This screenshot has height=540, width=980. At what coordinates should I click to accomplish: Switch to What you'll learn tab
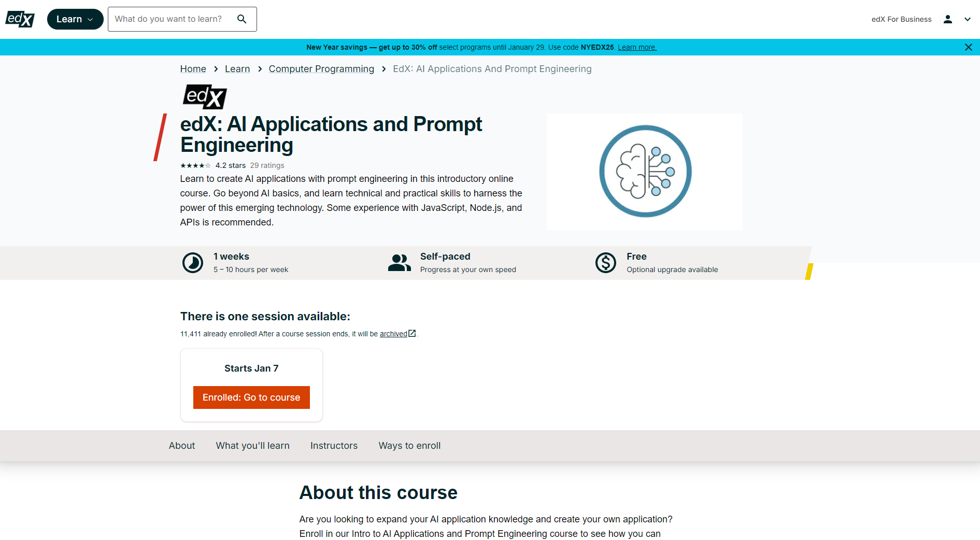coord(253,446)
